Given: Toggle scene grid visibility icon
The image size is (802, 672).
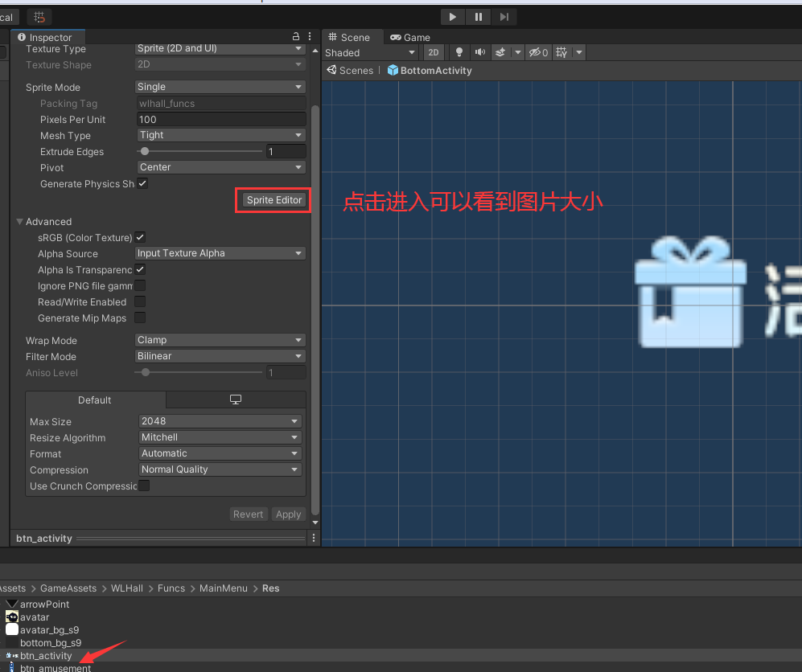Looking at the screenshot, I should pyautogui.click(x=561, y=52).
